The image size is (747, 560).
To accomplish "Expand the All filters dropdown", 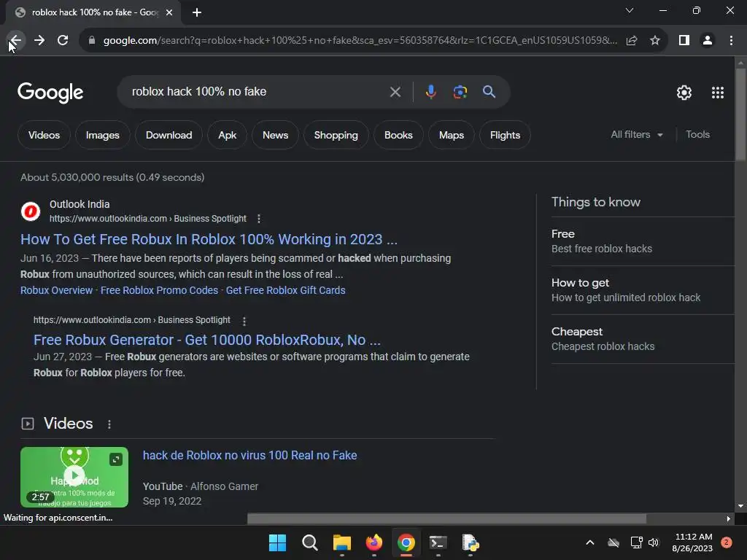I will click(636, 135).
